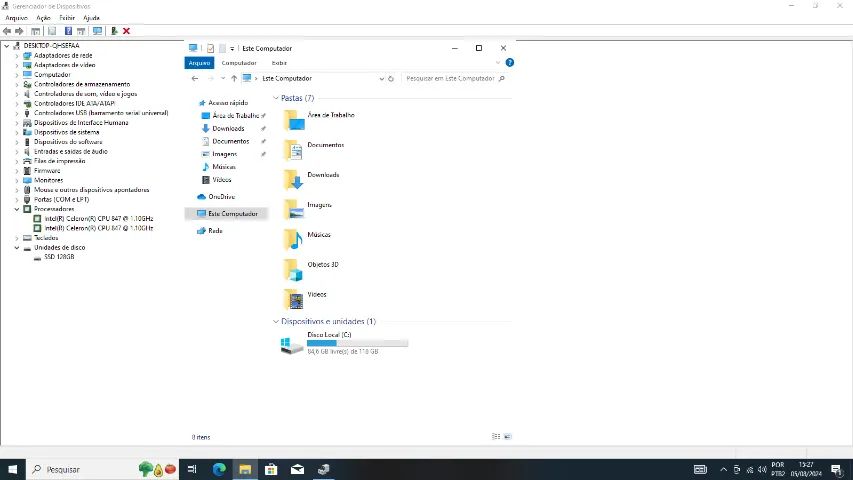This screenshot has width=853, height=480.
Task: Open the Customize Quick Access Toolbar arrow
Action: coord(232,48)
